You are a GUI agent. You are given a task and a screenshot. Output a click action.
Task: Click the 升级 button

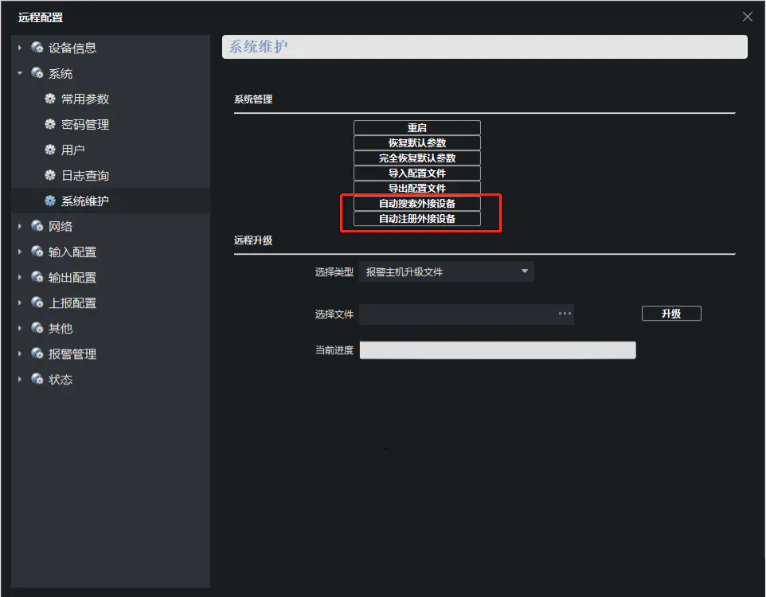(x=671, y=314)
